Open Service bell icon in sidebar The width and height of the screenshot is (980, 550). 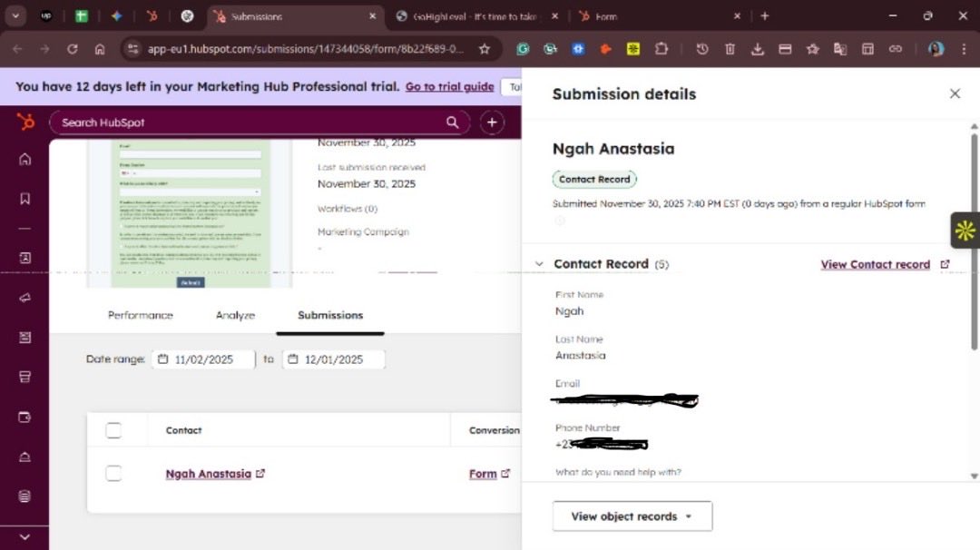(x=25, y=457)
